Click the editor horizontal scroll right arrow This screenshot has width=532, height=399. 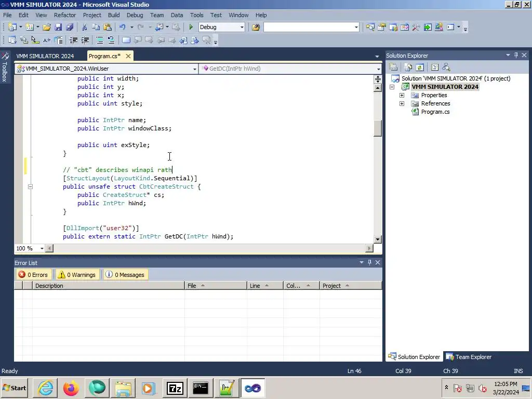[369, 248]
